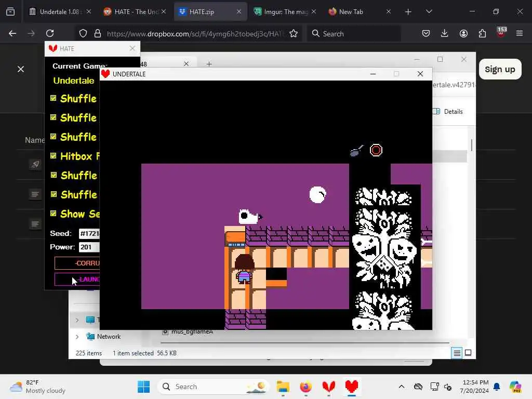Click the HATE window heart icon
This screenshot has height=399, width=532.
point(52,48)
